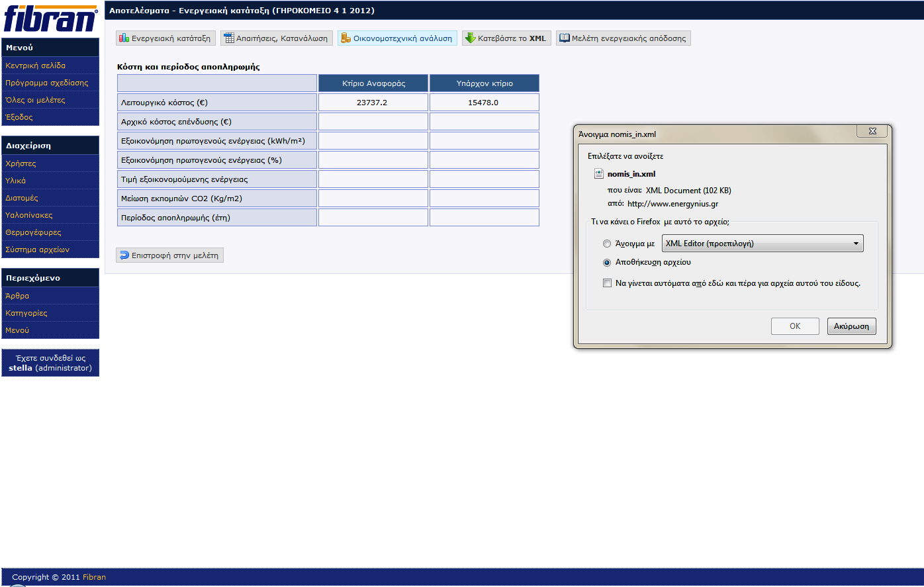Open Όλες οι μελέτες menu item
Viewport: 924px width, 587px height.
pos(35,100)
